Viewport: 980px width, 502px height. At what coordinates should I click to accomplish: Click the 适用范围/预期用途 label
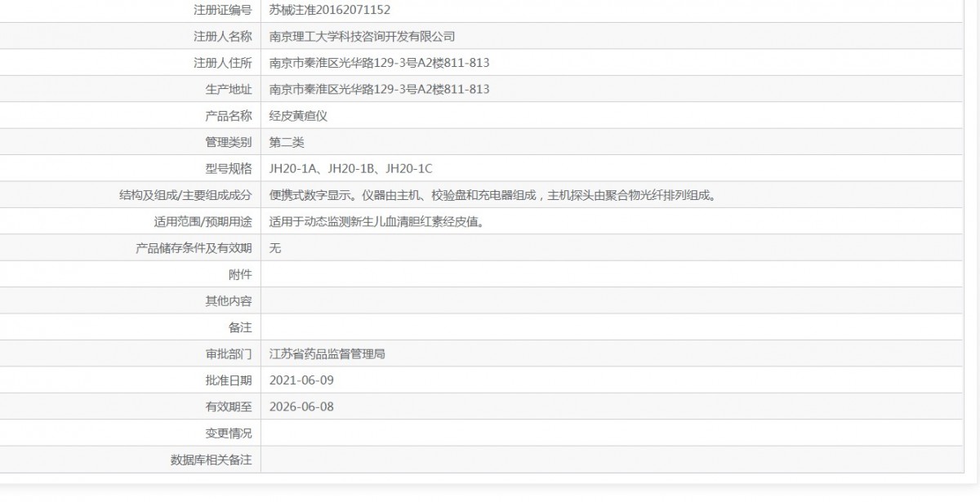[203, 221]
